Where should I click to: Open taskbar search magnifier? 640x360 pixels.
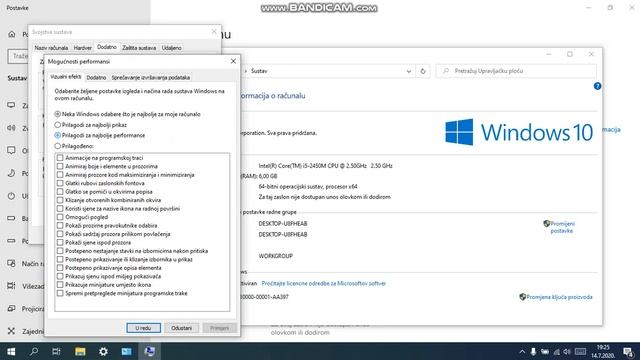click(x=34, y=351)
